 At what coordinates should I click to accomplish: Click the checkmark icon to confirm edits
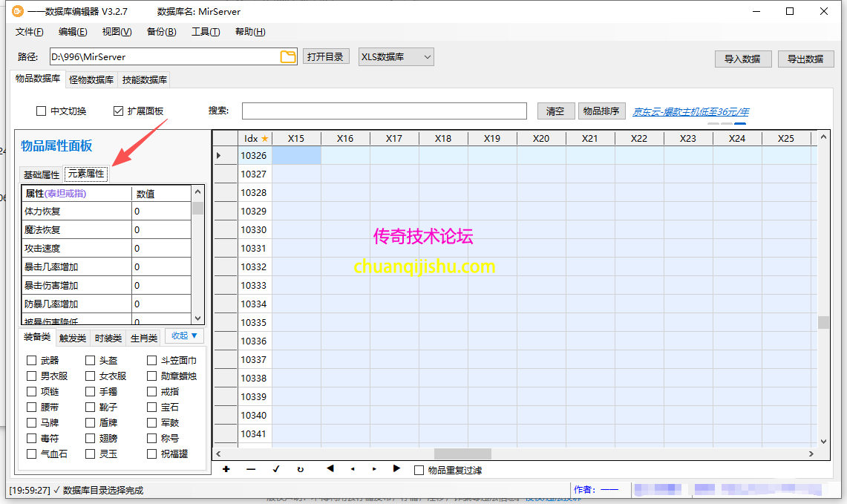[275, 470]
